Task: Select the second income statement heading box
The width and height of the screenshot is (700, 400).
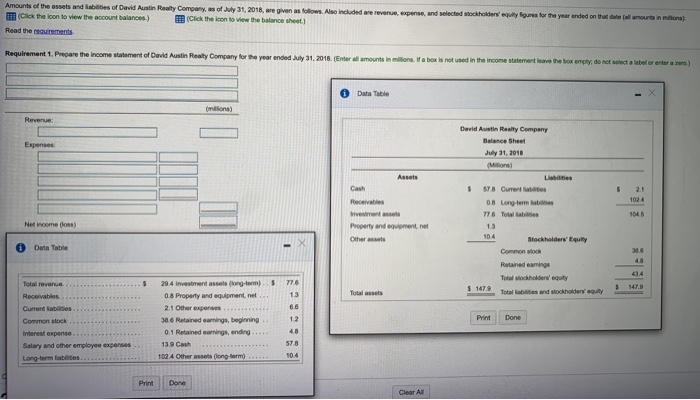Action: pos(122,83)
